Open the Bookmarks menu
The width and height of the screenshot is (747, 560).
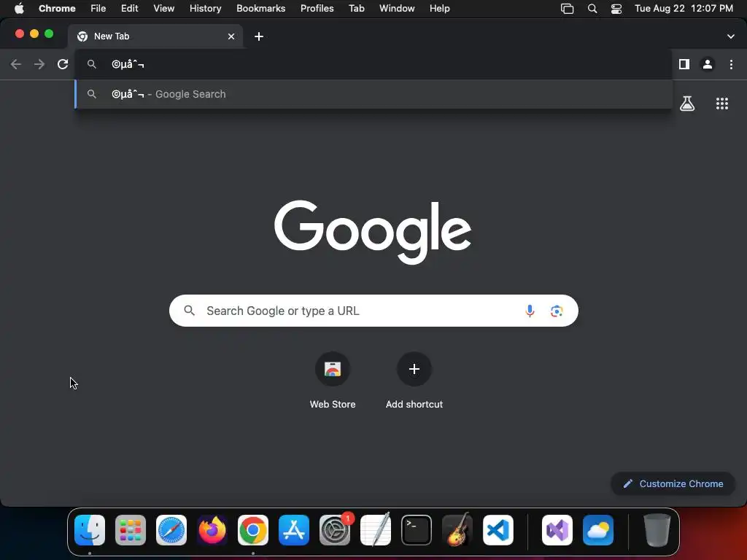[x=260, y=9]
